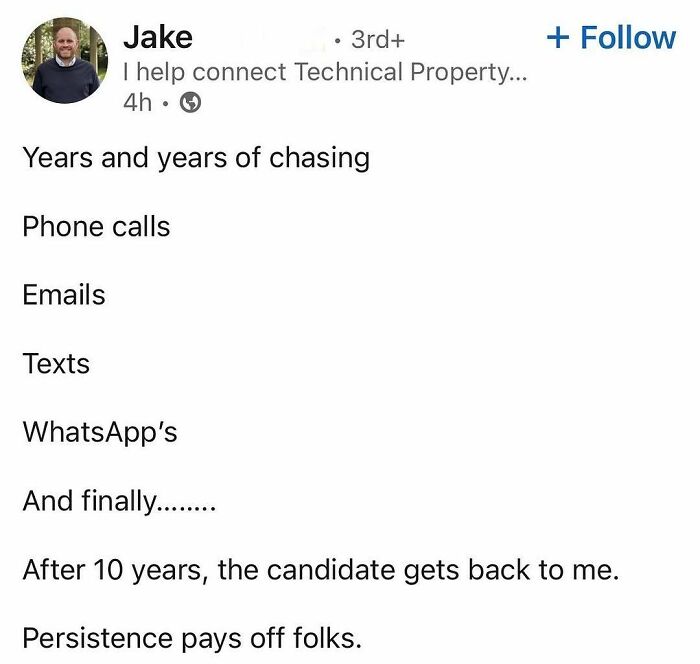Click the 3rd+ connection degree badge
Screen dimensions: 700x664
tap(378, 39)
